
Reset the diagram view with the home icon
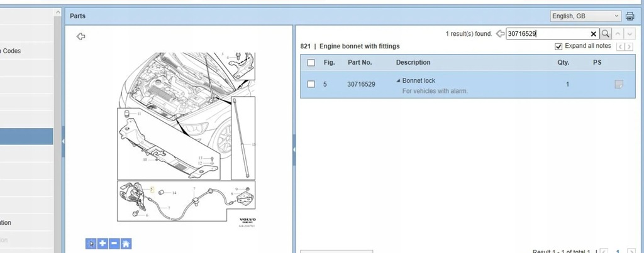[126, 244]
